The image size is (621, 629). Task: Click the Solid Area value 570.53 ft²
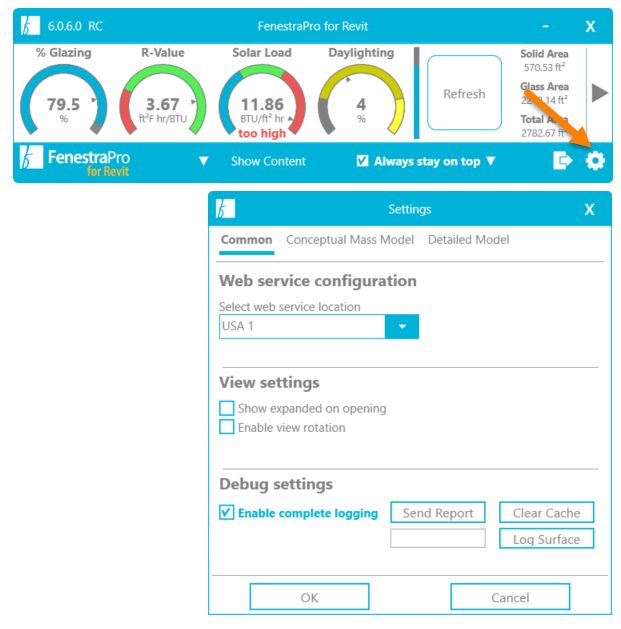pyautogui.click(x=544, y=67)
